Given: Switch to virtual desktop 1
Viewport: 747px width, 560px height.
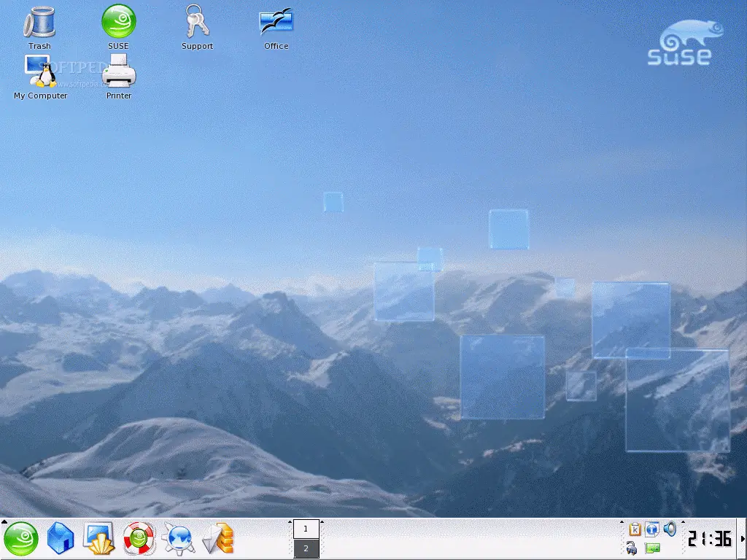Looking at the screenshot, I should tap(306, 529).
